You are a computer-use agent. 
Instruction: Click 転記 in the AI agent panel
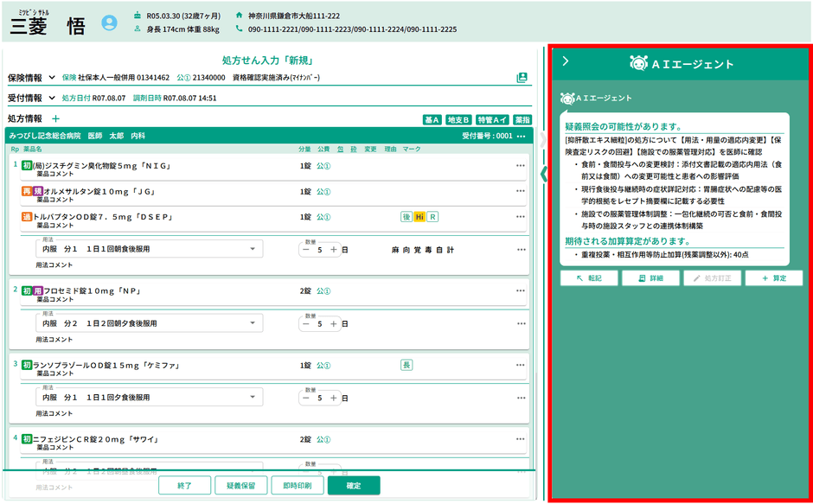point(589,278)
